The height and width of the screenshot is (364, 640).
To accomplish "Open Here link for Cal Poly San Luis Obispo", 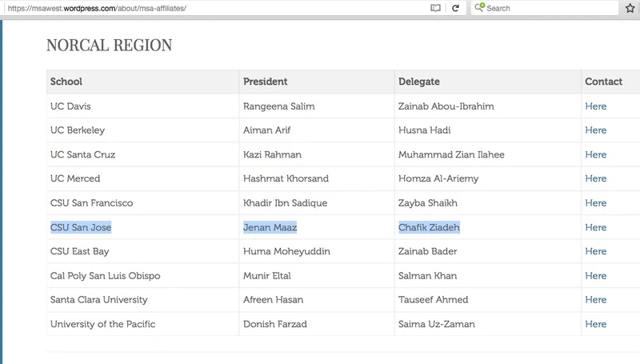I will click(x=595, y=276).
